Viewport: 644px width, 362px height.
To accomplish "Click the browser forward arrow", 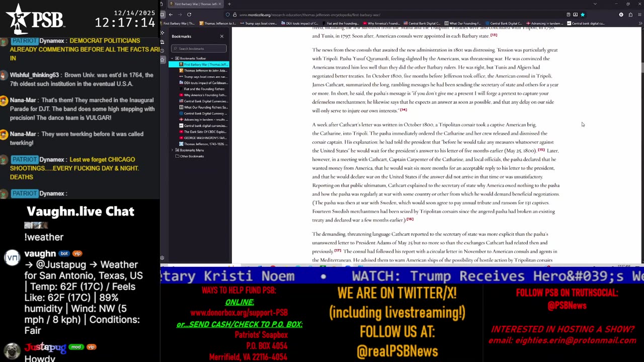I will 180,15.
